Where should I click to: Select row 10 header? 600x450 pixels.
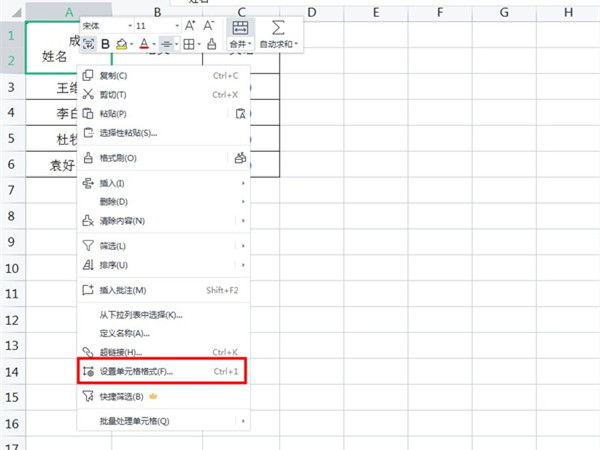click(12, 268)
